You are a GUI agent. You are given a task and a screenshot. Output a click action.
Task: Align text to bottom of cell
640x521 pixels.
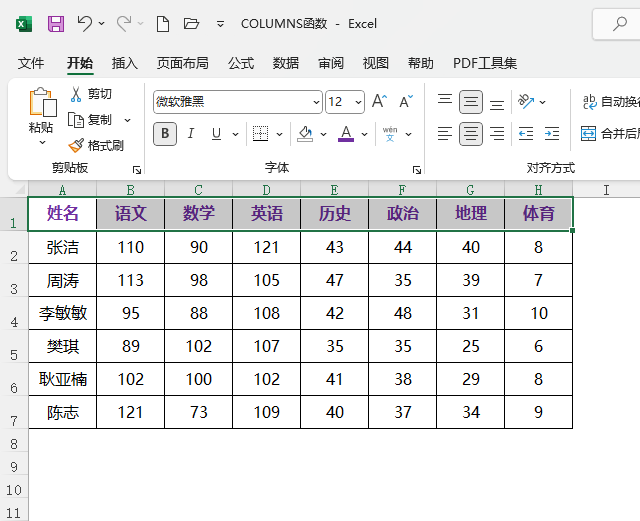(497, 105)
